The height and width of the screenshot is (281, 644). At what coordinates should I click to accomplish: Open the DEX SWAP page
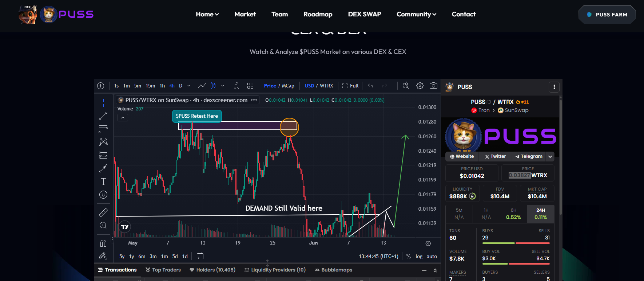click(x=365, y=14)
